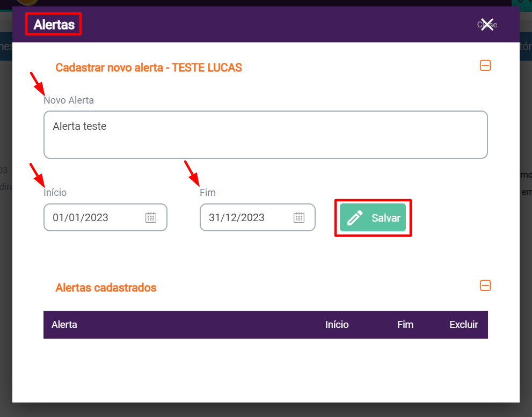Click the Alertas cadastrados heading

pos(106,288)
